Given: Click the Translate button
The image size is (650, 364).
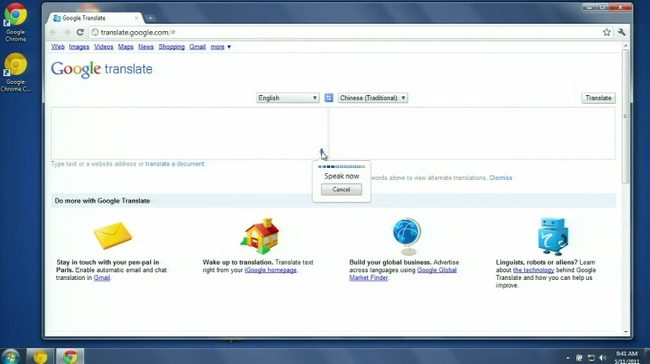Looking at the screenshot, I should (598, 98).
